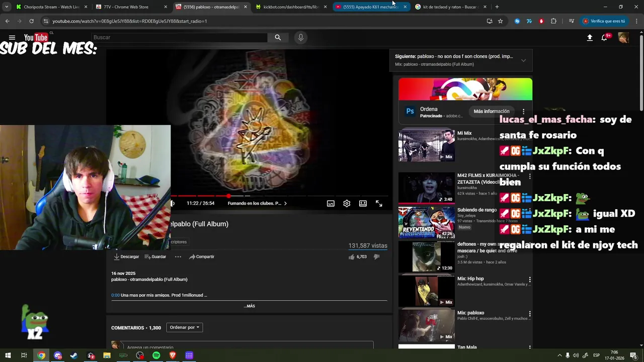
Task: Reload the page with the refresh icon
Action: point(31,21)
